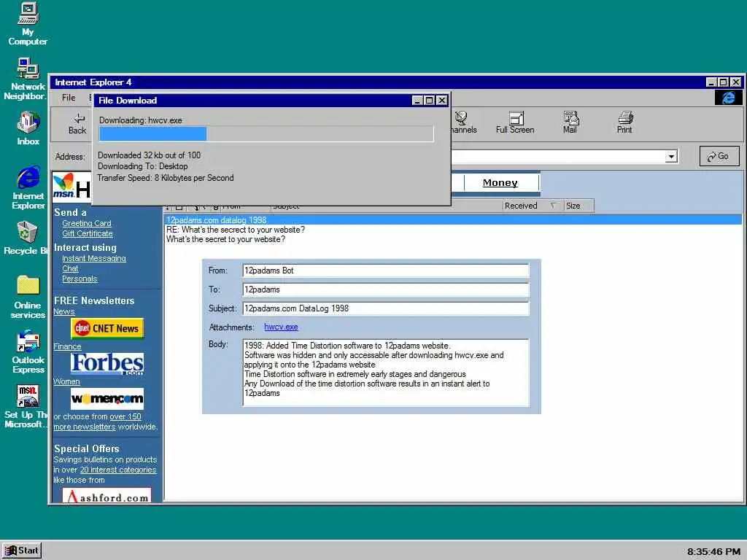Click the From field
Viewport: 747px width, 560px height.
click(385, 271)
